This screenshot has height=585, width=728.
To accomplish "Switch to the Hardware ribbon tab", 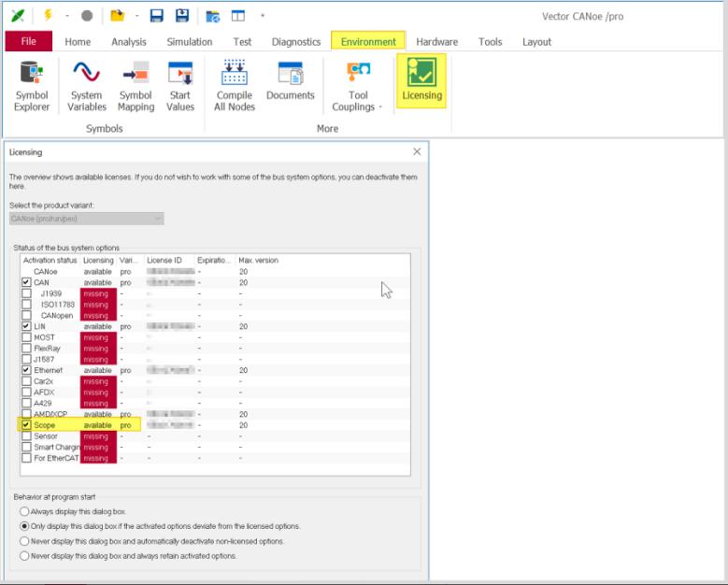I will pyautogui.click(x=436, y=42).
